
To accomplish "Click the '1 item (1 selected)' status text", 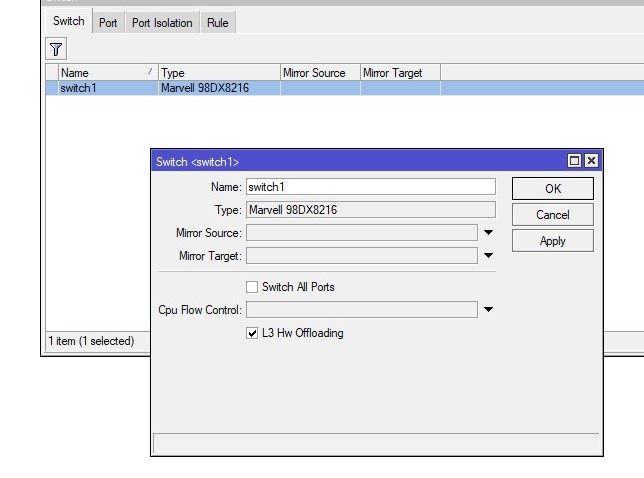I will 91,341.
